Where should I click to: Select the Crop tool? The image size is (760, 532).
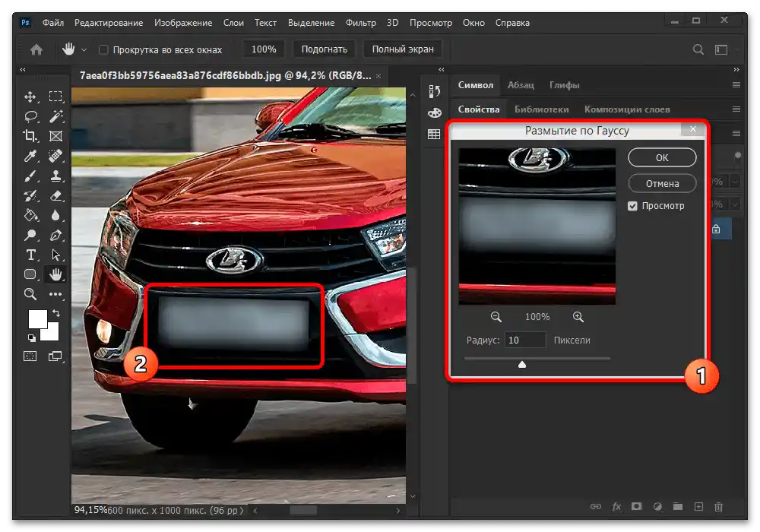pyautogui.click(x=31, y=136)
